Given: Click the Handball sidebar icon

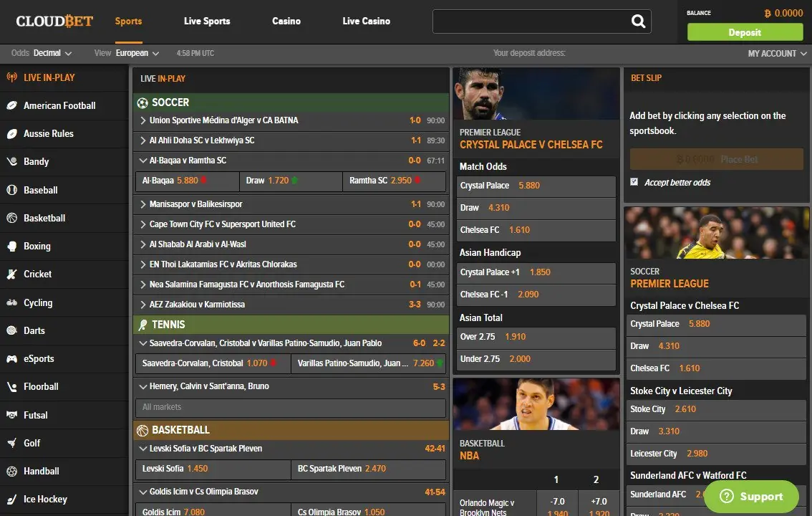Looking at the screenshot, I should point(12,471).
